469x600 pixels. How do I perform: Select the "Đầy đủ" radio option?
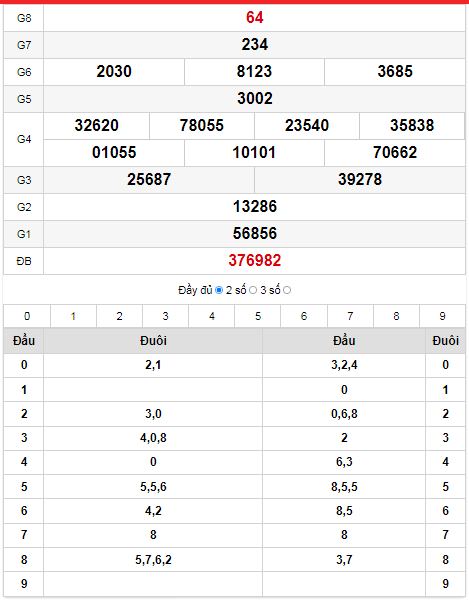[219, 290]
